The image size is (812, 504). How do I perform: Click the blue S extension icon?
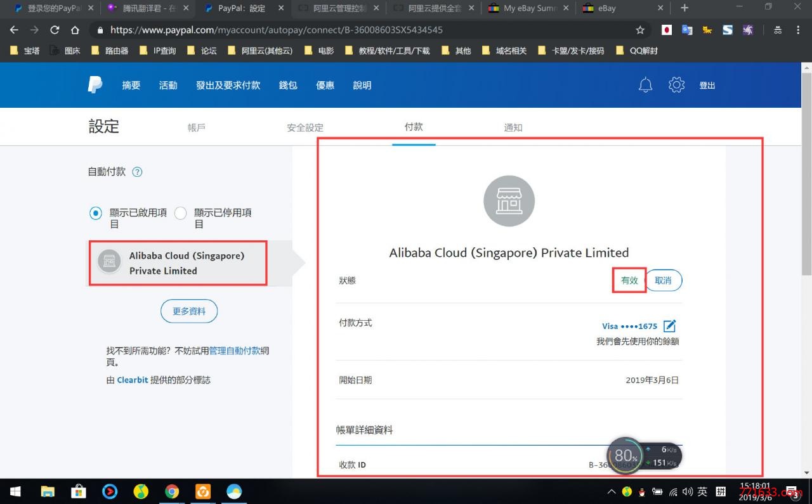coord(728,30)
